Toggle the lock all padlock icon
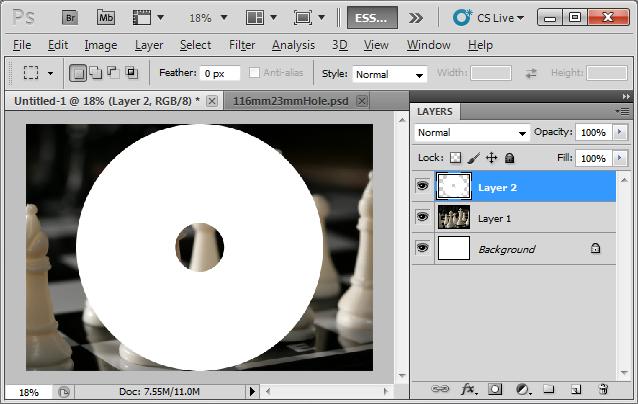This screenshot has width=638, height=404. (x=509, y=158)
